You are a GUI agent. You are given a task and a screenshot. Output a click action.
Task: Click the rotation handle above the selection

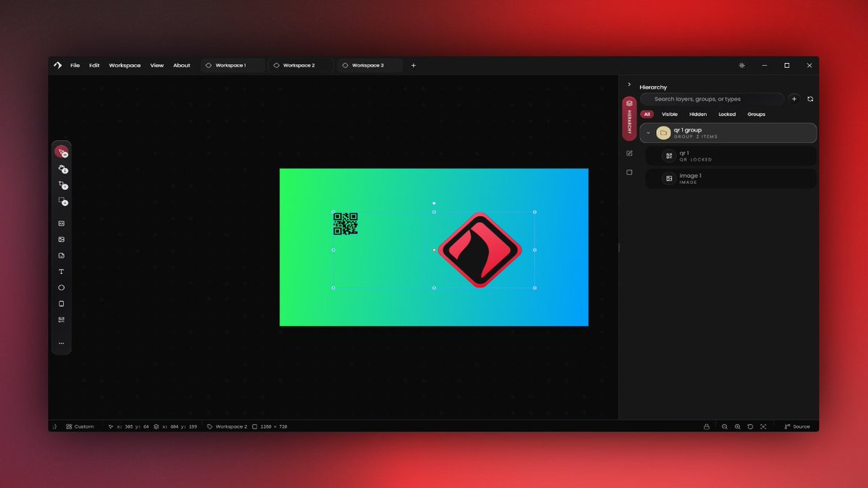click(434, 203)
